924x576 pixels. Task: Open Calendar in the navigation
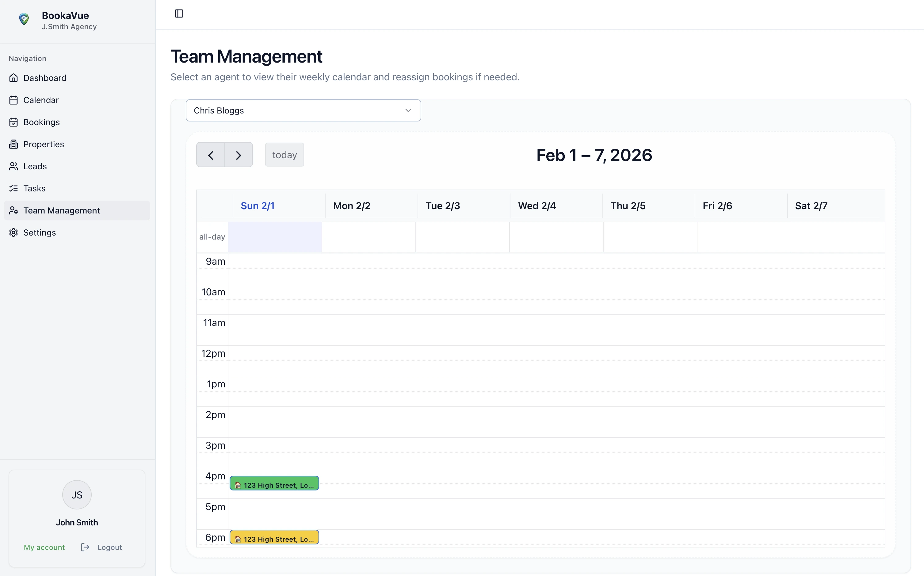point(41,100)
